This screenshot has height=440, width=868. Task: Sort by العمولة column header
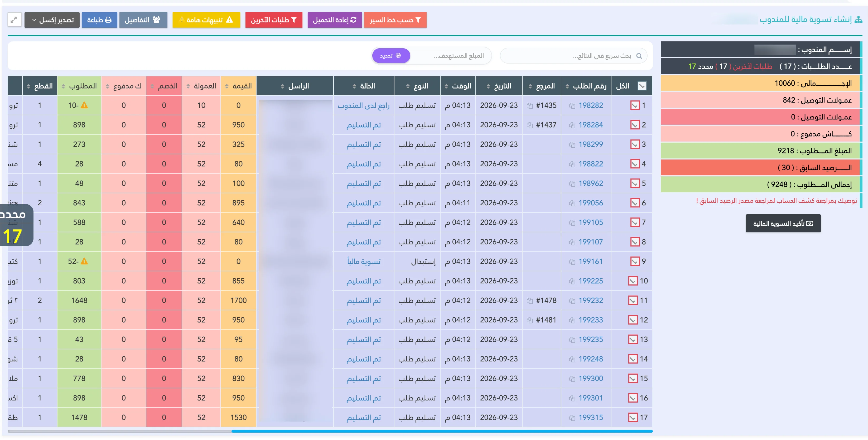(x=201, y=86)
